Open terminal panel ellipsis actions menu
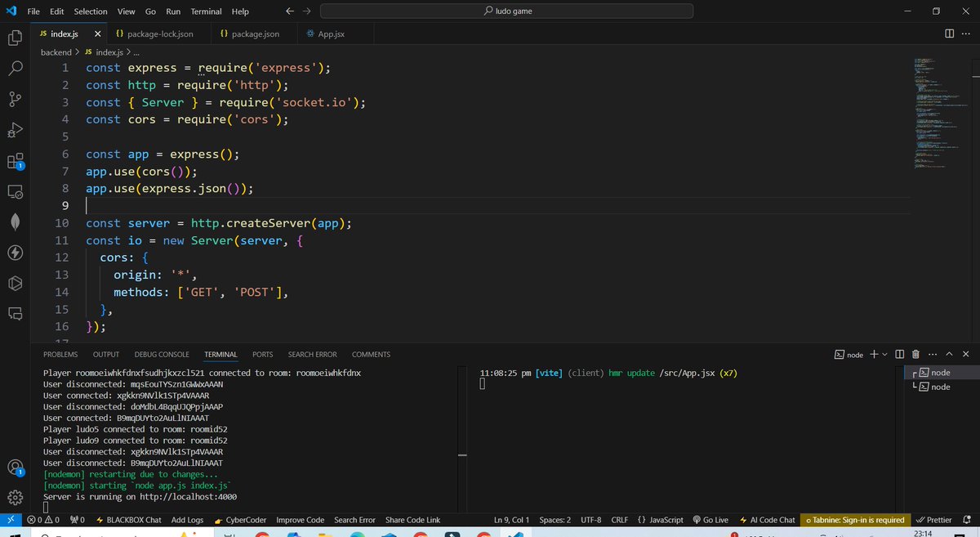 (x=932, y=354)
